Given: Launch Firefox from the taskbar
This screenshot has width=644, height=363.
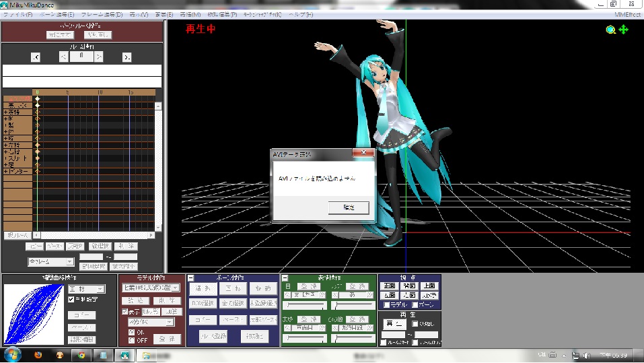Looking at the screenshot, I should pyautogui.click(x=38, y=355).
